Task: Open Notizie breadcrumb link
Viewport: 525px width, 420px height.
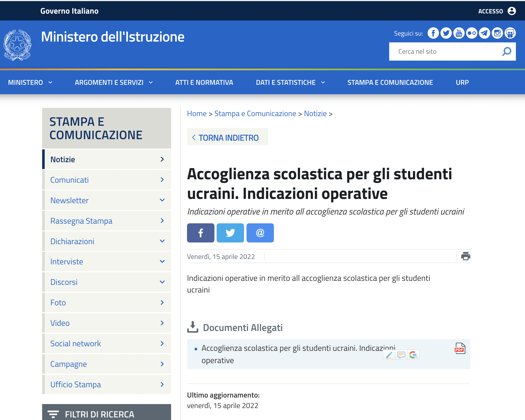Action: [x=315, y=114]
